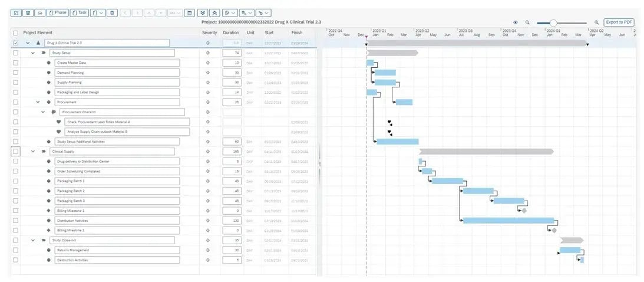Collapse the Study Close-out phase
This screenshot has width=644, height=282.
pyautogui.click(x=34, y=240)
